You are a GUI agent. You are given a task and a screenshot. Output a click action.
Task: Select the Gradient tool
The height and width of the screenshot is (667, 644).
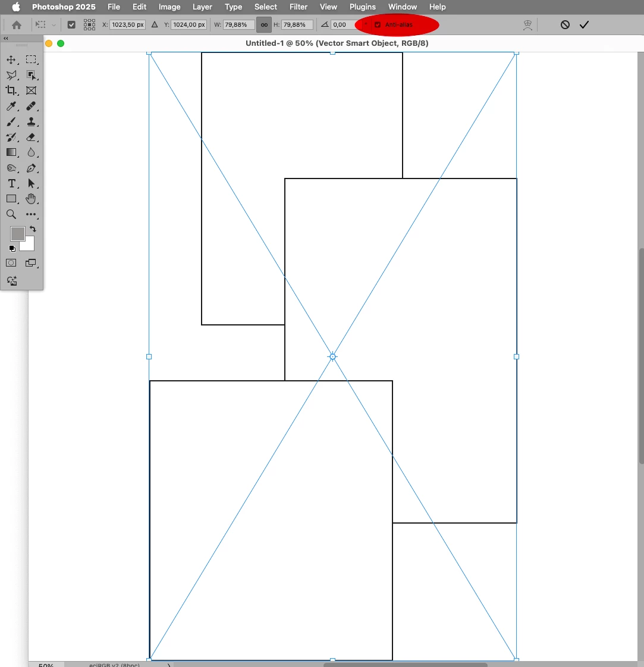[11, 152]
